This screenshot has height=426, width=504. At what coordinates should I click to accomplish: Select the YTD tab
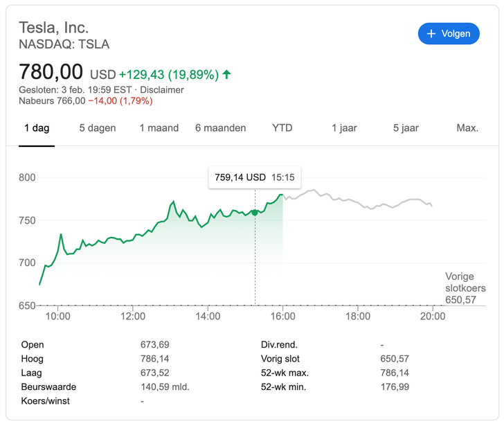pos(282,128)
